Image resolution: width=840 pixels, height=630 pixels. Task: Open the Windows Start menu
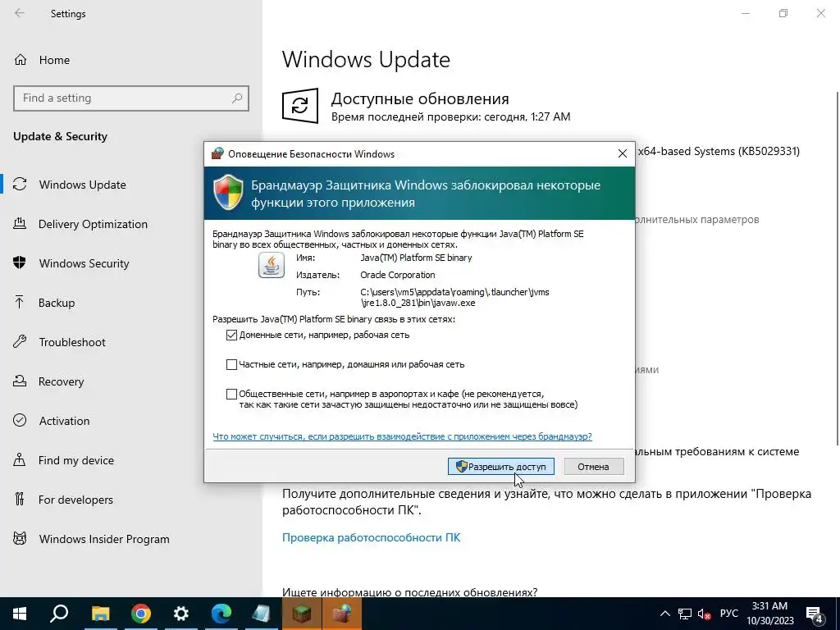[x=20, y=614]
